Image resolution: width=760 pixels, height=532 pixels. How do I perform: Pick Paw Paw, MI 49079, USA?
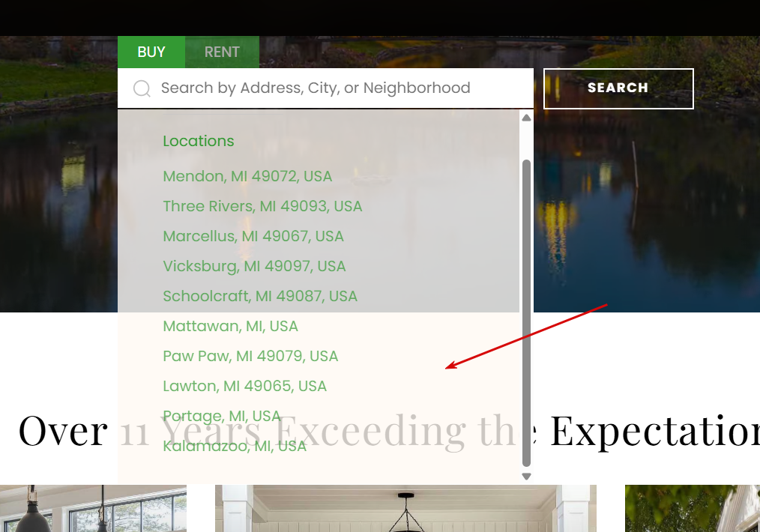(x=250, y=357)
